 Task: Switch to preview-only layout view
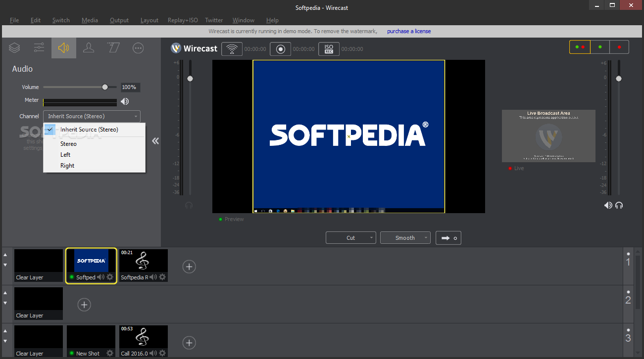(x=600, y=47)
